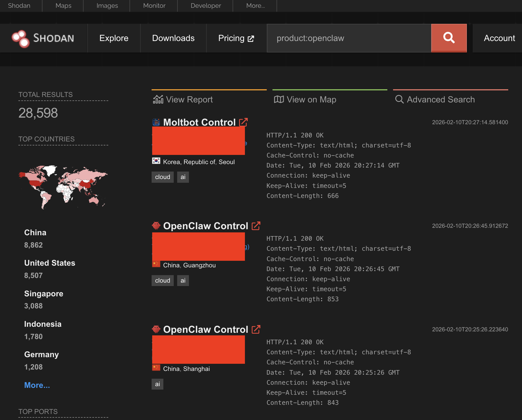The width and height of the screenshot is (522, 420).
Task: Click the Shodan logo icon
Action: coord(20,38)
